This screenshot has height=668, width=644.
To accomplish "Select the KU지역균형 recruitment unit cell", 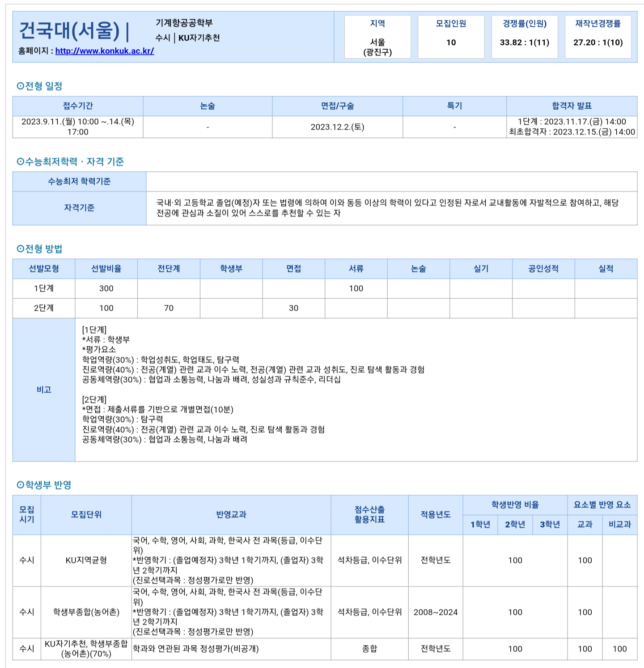I will (86, 561).
